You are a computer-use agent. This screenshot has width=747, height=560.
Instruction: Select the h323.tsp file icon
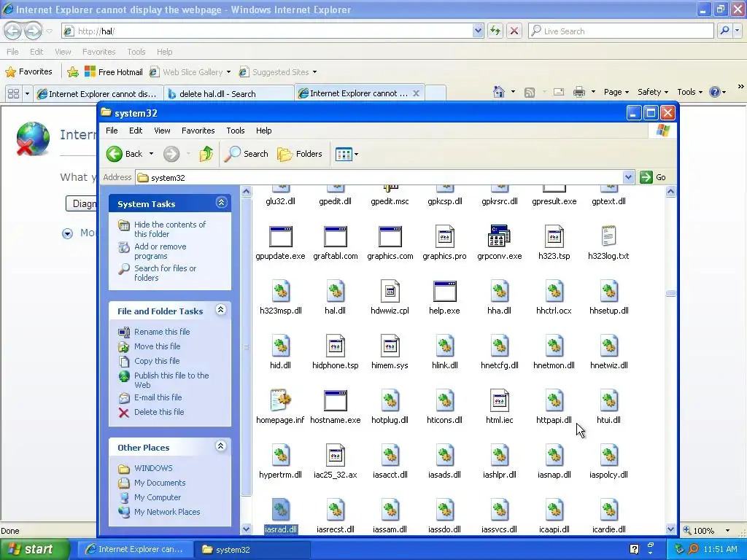point(554,237)
